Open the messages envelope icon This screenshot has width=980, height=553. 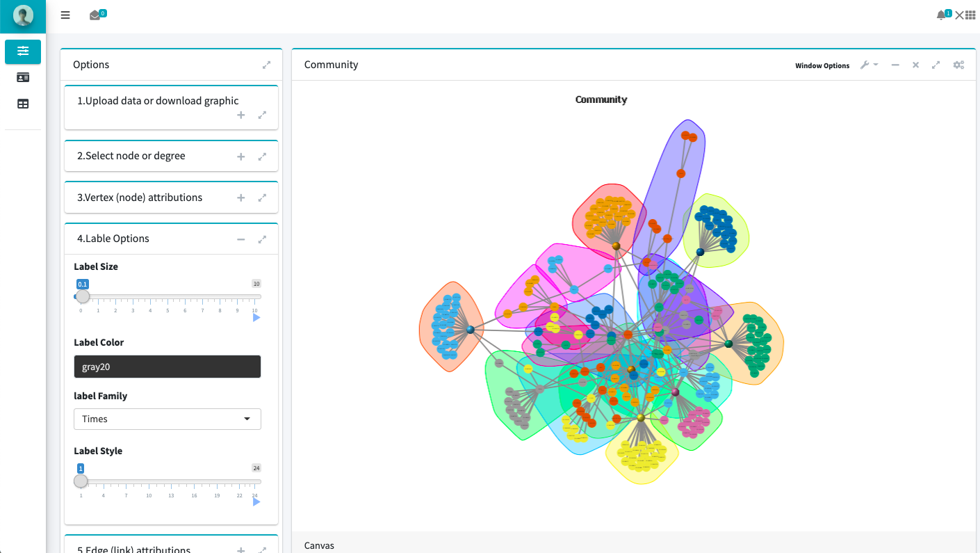95,15
